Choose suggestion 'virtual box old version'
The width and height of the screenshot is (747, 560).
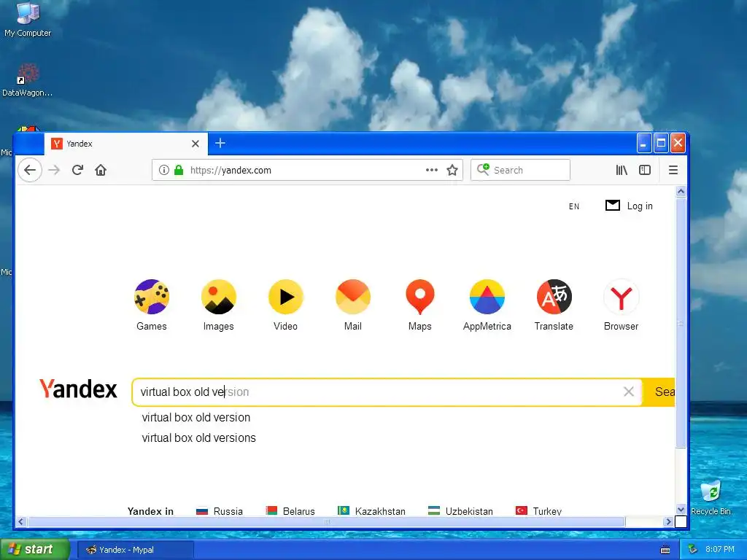pos(196,418)
